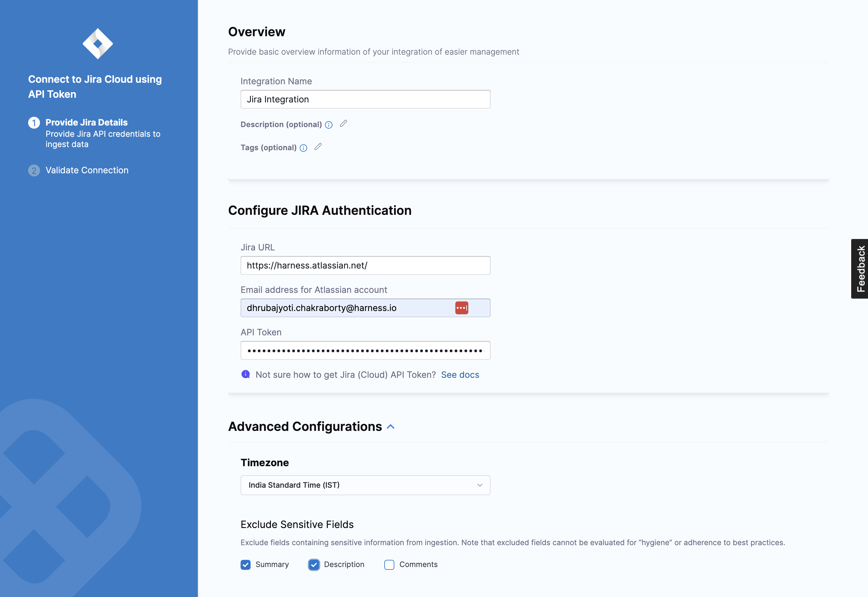Open the Description (optional) info tooltip
Image resolution: width=868 pixels, height=597 pixels.
[328, 125]
